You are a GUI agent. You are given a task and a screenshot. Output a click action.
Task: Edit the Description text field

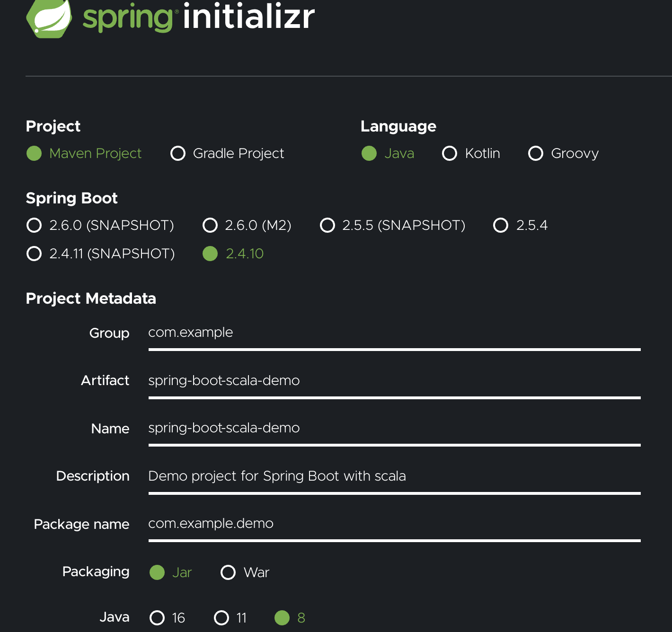click(x=394, y=476)
